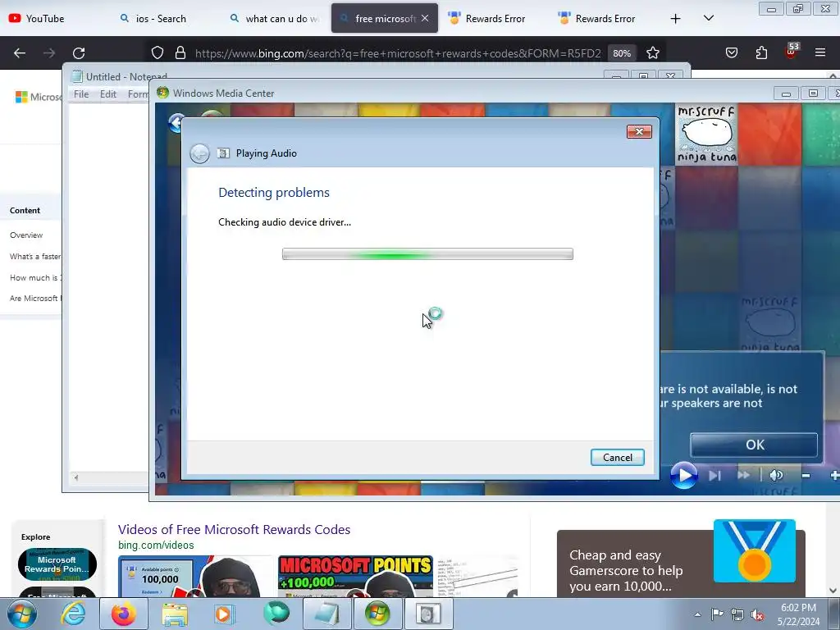
Task: Jump to Overview in Content sidebar
Action: click(x=25, y=235)
